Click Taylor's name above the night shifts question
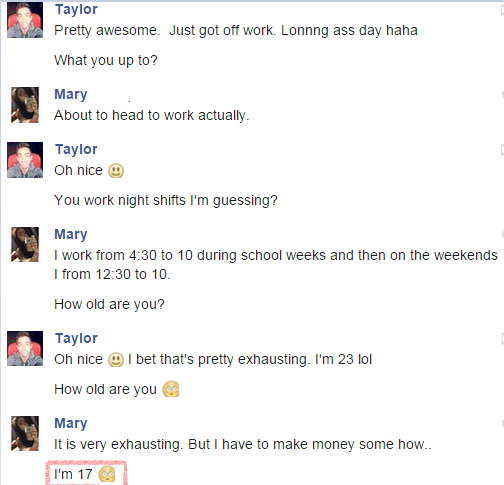Screen dimensions: 504x485 point(76,150)
